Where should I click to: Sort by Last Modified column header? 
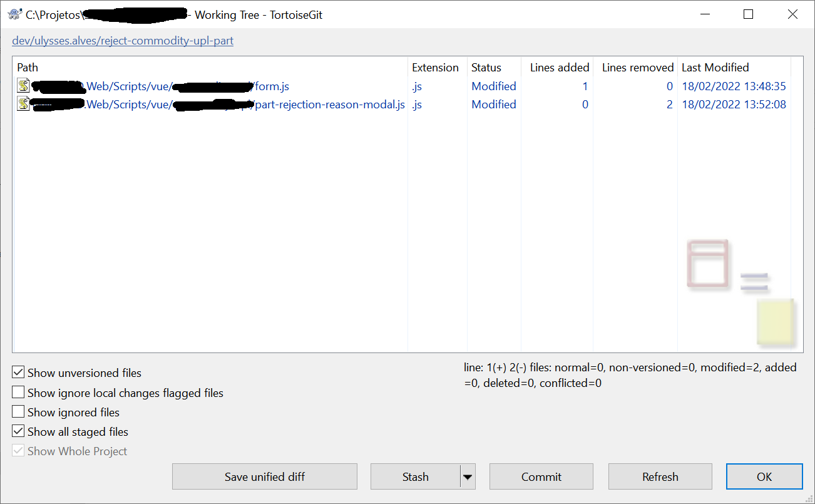coord(734,67)
